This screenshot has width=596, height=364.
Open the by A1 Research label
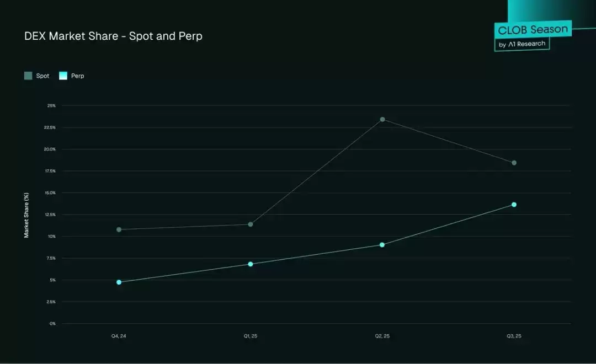click(522, 44)
